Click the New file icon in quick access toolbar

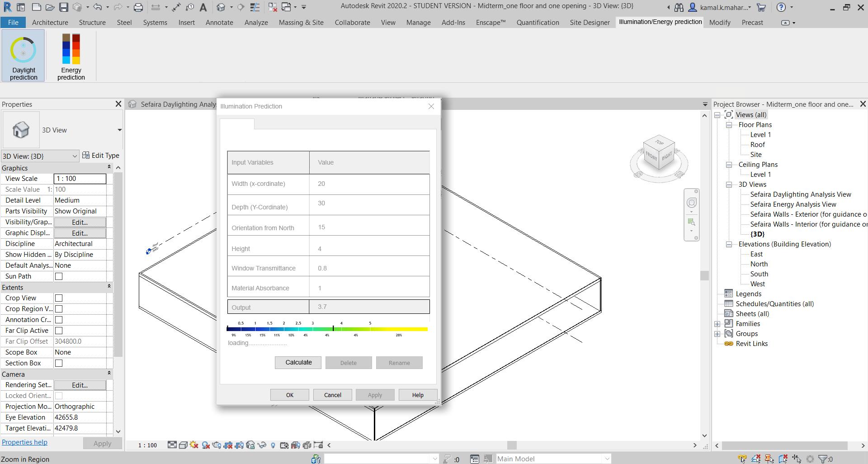pos(36,7)
